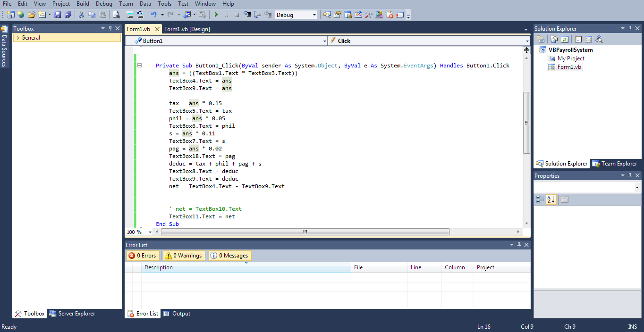Click the Save All icon
Image resolution: width=644 pixels, height=332 pixels.
coord(69,15)
